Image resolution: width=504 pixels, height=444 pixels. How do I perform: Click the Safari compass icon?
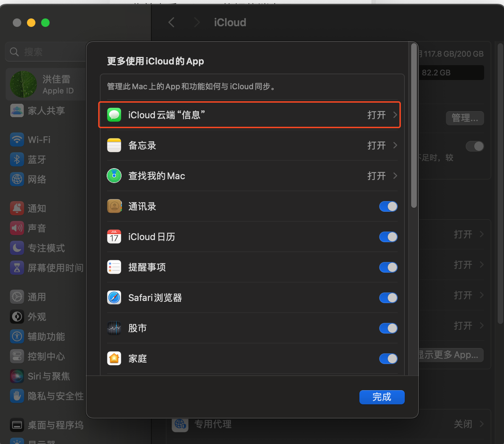coord(114,297)
